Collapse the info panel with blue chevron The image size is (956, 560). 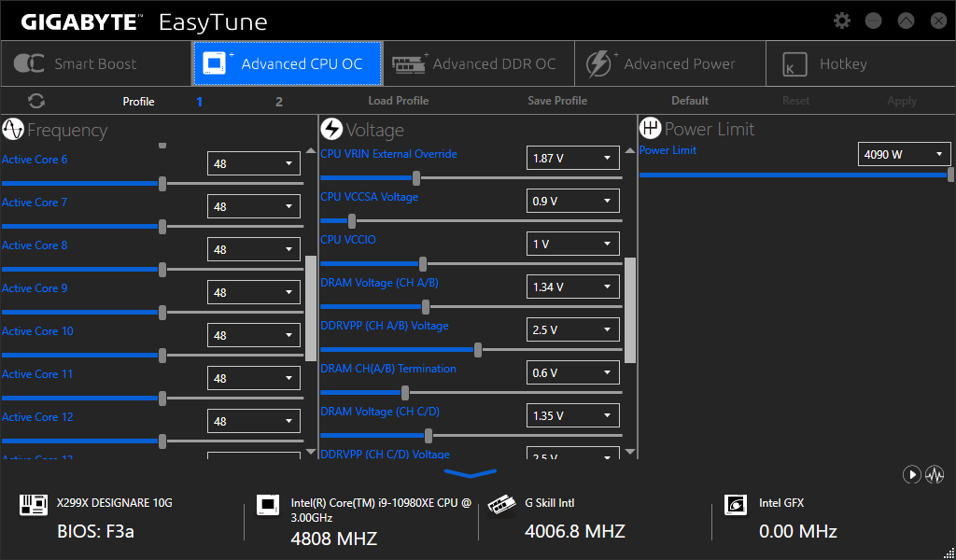(x=471, y=473)
